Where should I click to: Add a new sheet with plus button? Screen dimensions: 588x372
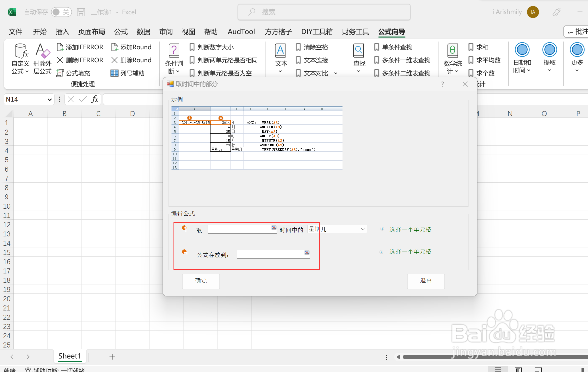112,357
